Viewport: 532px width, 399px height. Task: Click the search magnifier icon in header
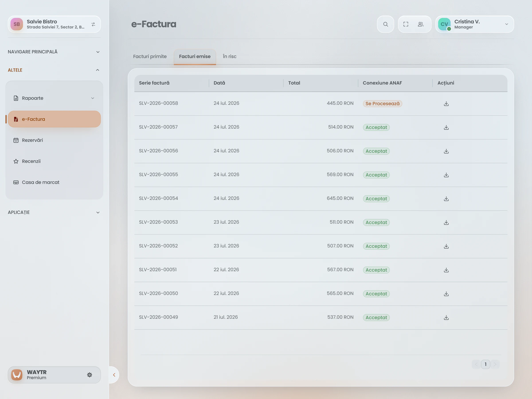tap(385, 24)
